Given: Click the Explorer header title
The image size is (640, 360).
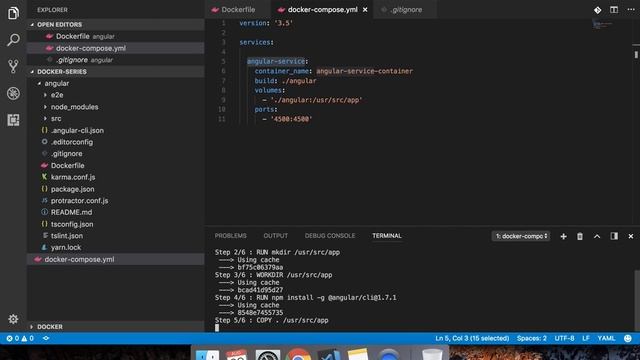Looking at the screenshot, I should (52, 10).
